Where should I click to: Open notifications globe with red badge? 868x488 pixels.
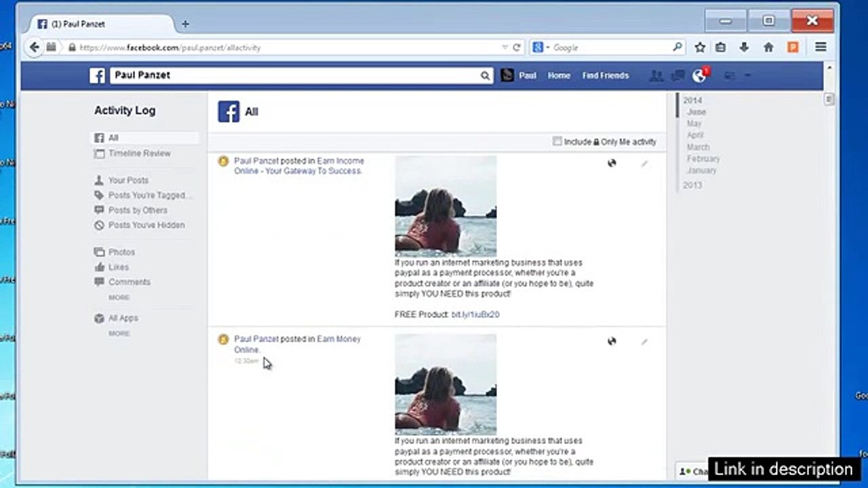[699, 75]
